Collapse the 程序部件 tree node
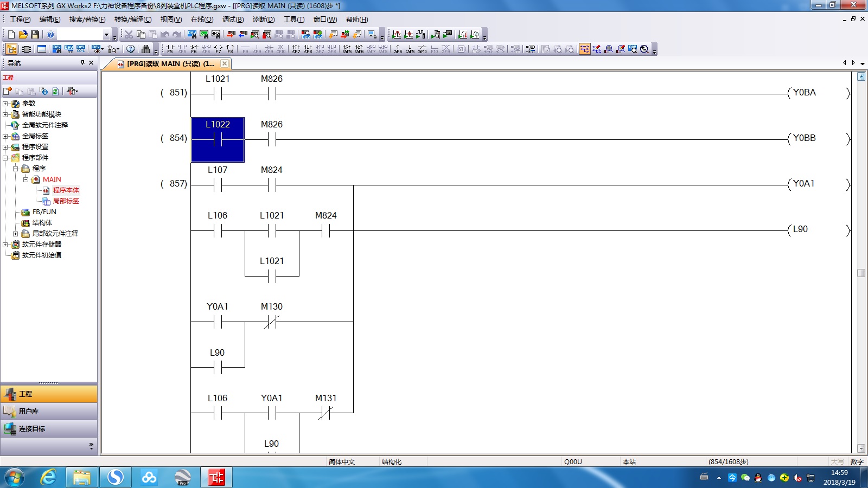This screenshot has width=868, height=488. pyautogui.click(x=5, y=158)
